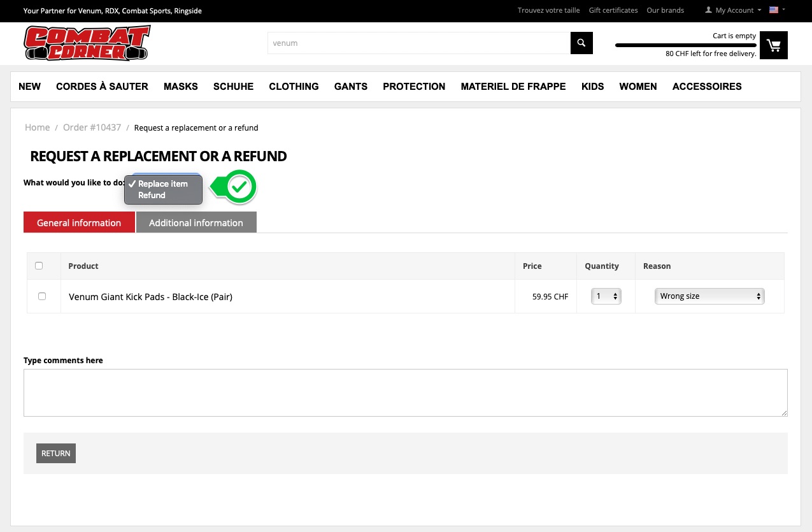Tick the Venum Giant Kick Pads checkbox
The height and width of the screenshot is (532, 812).
point(42,296)
